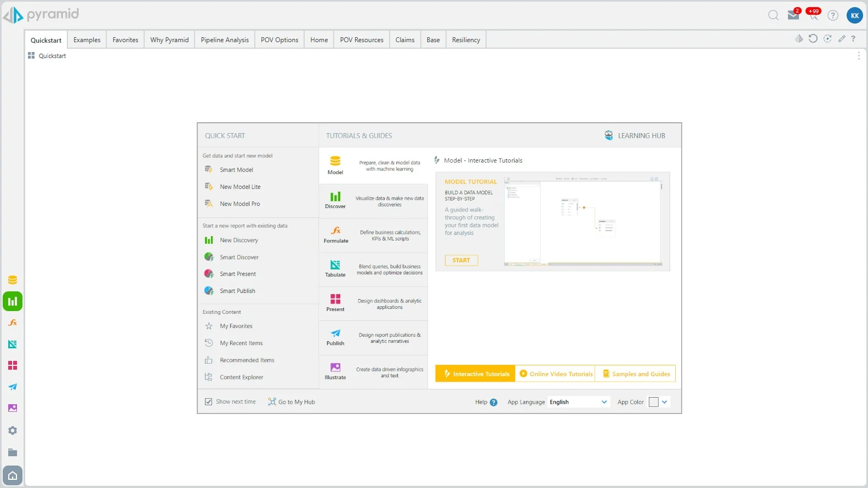
Task: Click the search magnifier icon
Action: (x=773, y=15)
